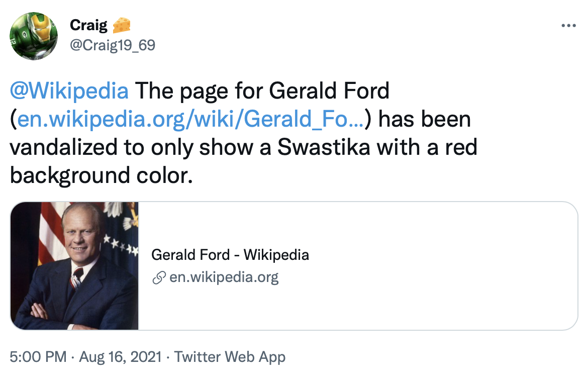Click the cheese emoji beside Craig

(122, 25)
